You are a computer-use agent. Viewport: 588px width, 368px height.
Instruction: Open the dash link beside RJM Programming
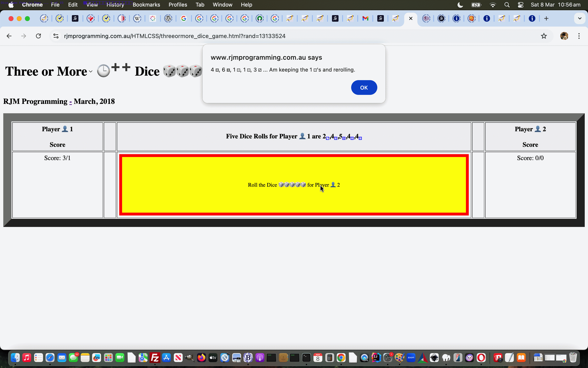[x=70, y=101]
